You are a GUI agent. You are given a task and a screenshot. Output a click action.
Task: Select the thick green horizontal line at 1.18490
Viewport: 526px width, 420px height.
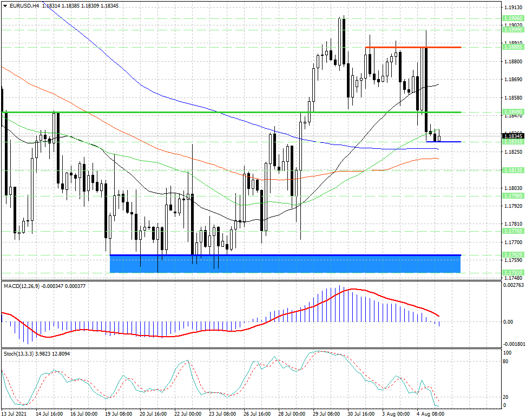232,112
